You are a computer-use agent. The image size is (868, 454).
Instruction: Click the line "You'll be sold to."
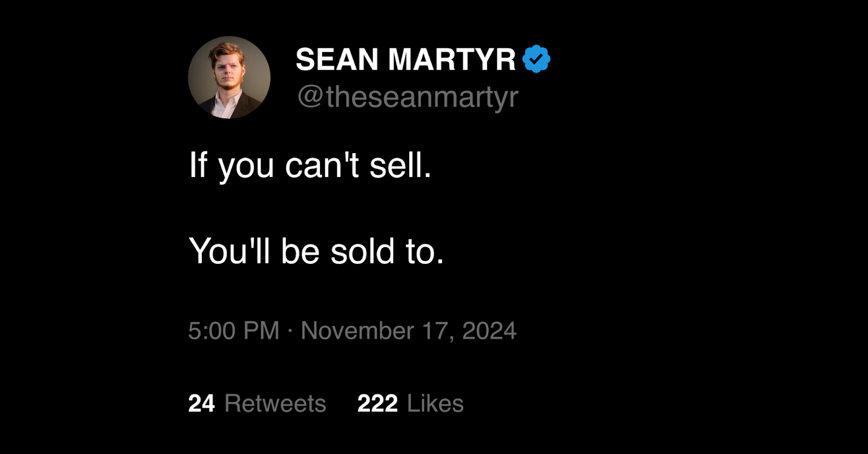click(317, 251)
